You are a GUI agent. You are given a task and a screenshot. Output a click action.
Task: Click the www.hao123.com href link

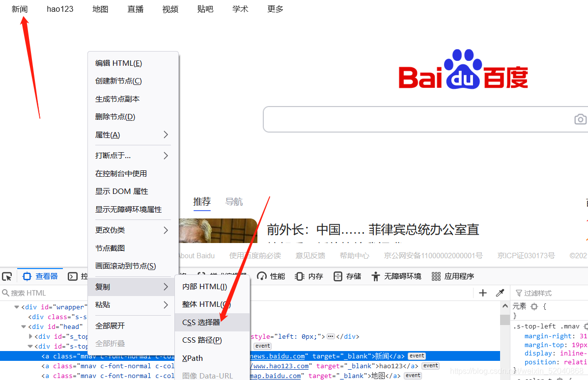click(280, 366)
